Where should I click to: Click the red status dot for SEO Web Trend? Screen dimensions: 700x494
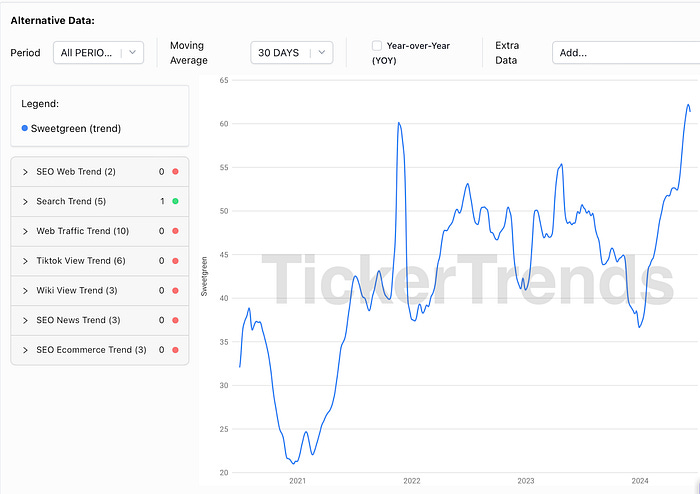175,171
